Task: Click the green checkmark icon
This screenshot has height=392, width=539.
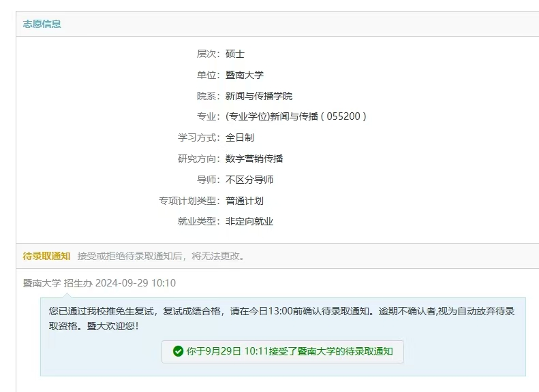Action: click(178, 351)
